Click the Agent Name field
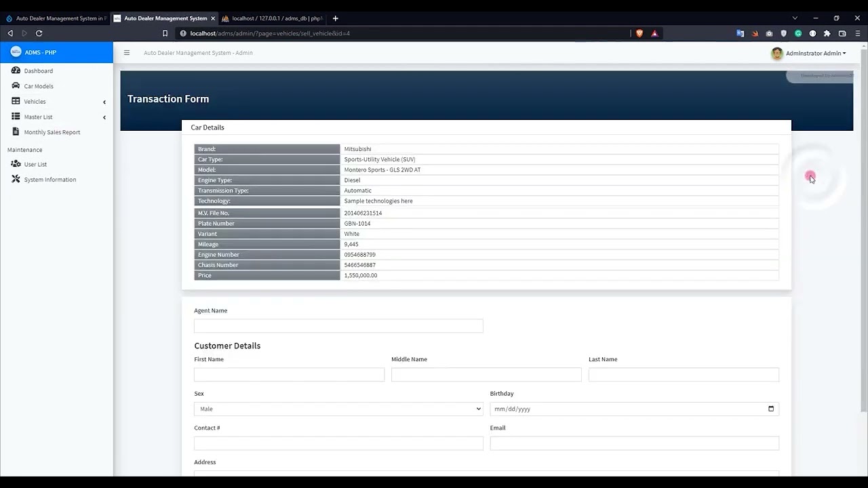The width and height of the screenshot is (868, 488). click(x=338, y=326)
